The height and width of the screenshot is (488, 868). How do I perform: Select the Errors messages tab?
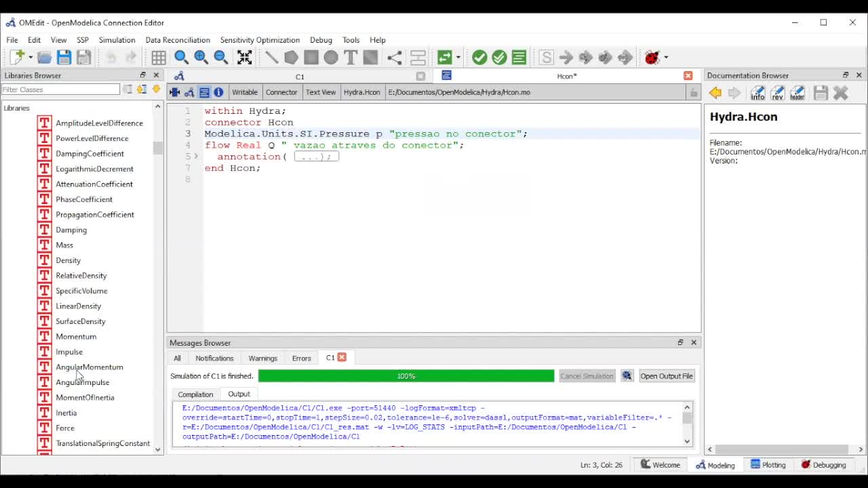302,358
